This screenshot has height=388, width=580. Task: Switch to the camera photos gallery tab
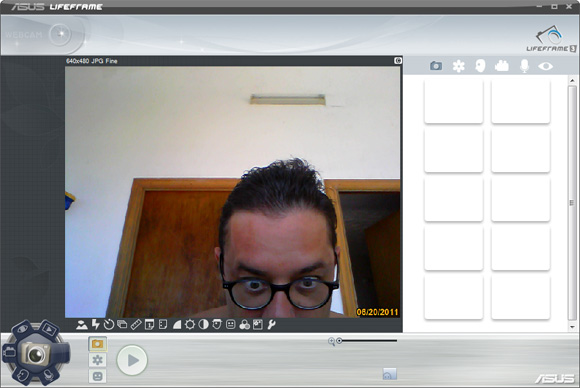pyautogui.click(x=436, y=66)
